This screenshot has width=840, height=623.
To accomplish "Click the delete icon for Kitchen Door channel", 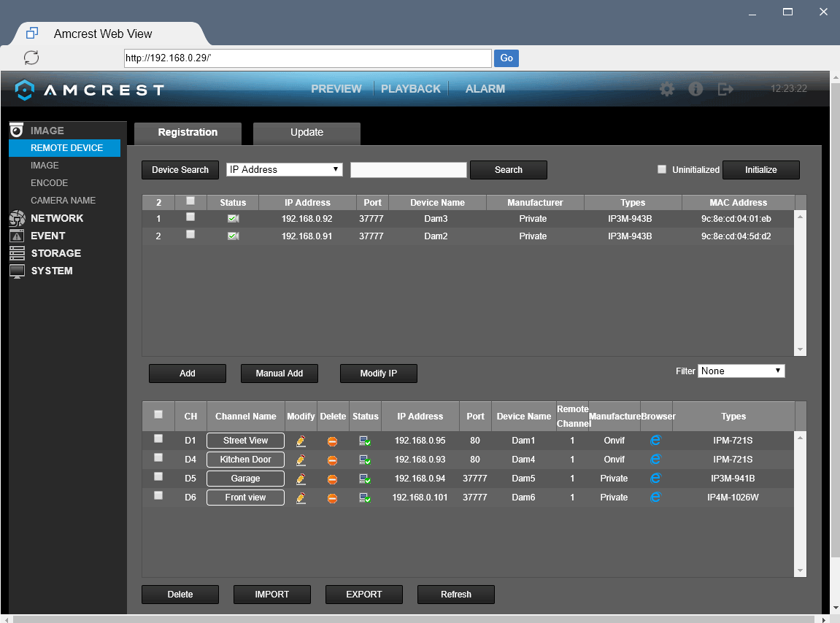I will [332, 460].
